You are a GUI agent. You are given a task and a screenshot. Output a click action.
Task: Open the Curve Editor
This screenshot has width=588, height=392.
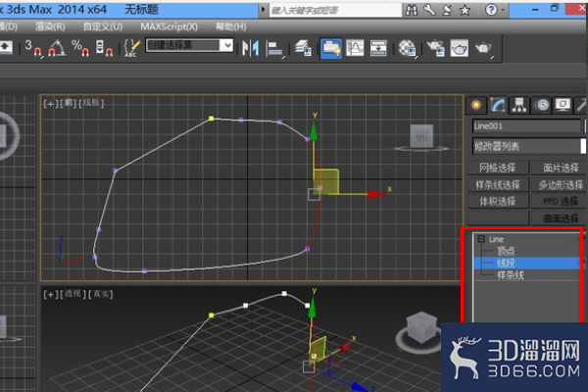355,48
